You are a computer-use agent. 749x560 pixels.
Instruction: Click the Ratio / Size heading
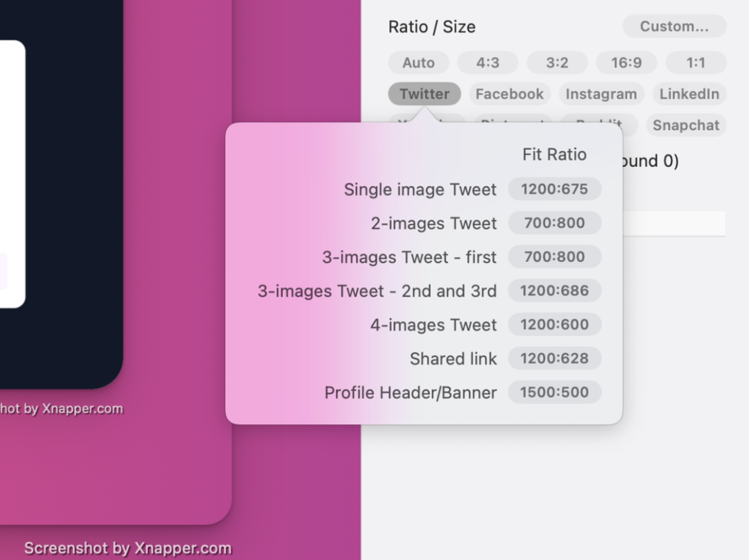[x=432, y=27]
